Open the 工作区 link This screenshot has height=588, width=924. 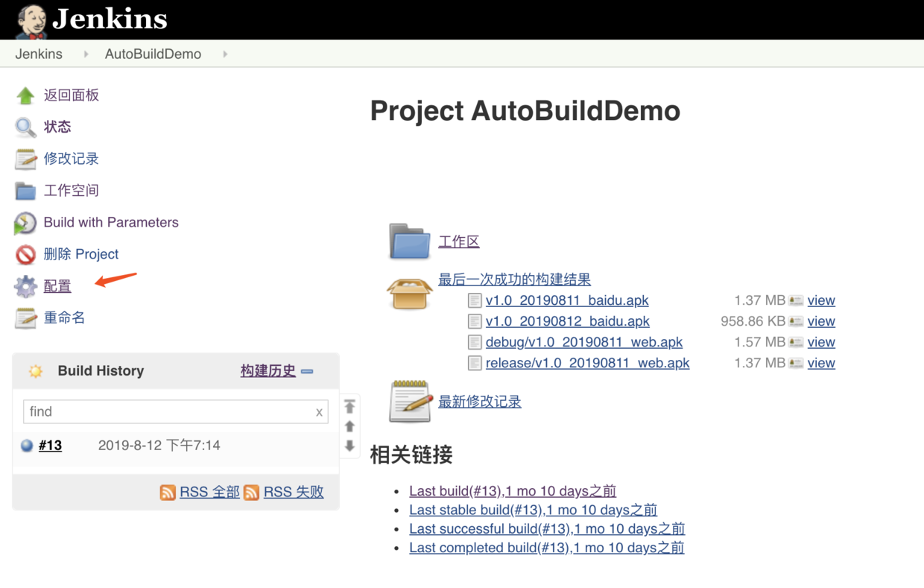tap(459, 241)
